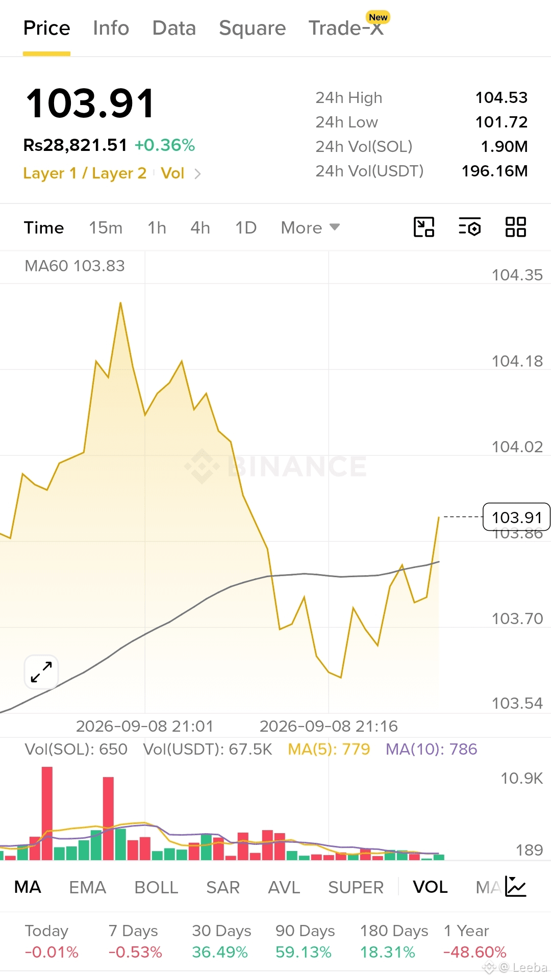
Task: Expand chart to fullscreen
Action: pyautogui.click(x=41, y=672)
